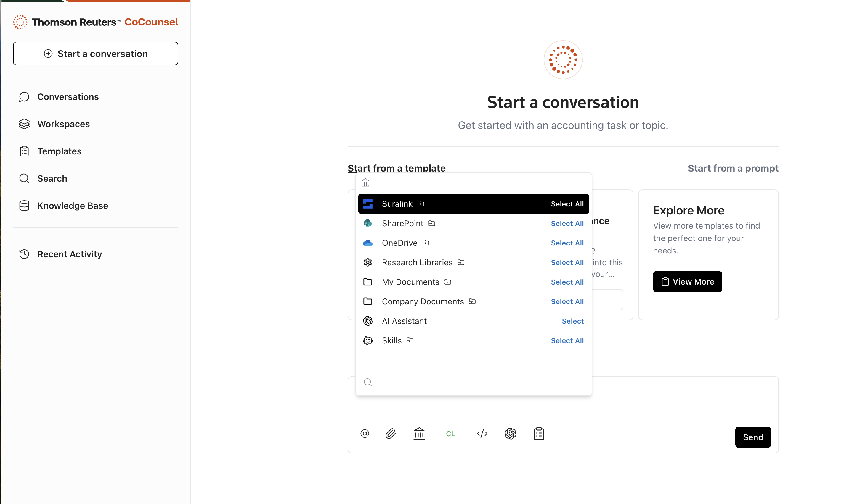841x504 pixels.
Task: Expand the SharePoint folder arrow
Action: coord(432,224)
